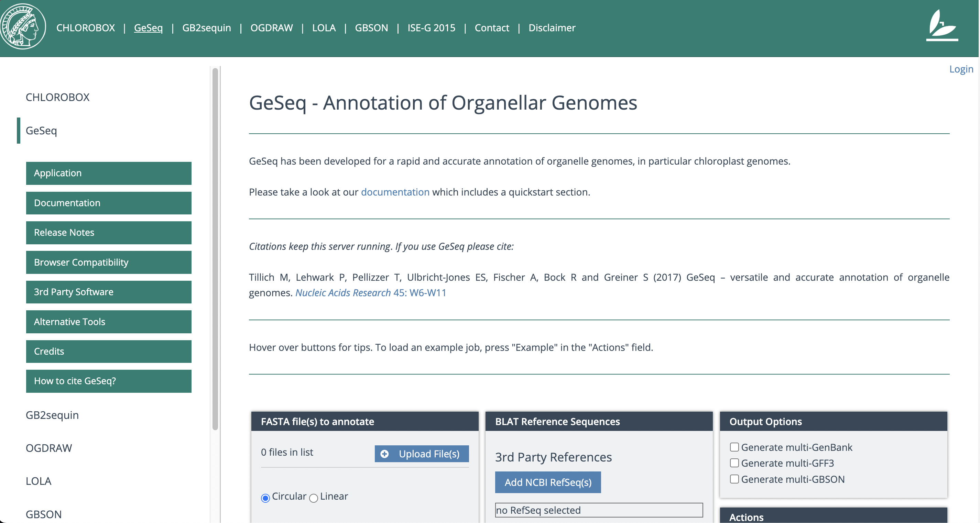Open the documentation hyperlink in the intro text
The image size is (980, 523).
[x=395, y=192]
